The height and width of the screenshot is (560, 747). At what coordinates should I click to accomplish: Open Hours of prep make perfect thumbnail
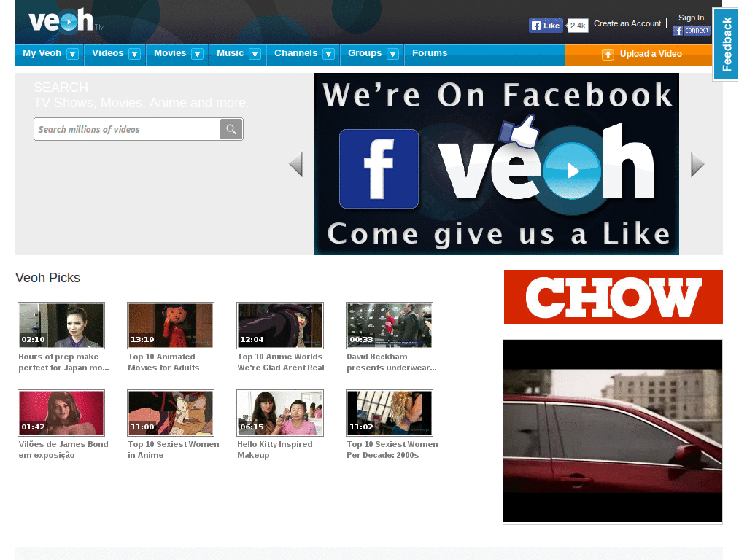(61, 325)
